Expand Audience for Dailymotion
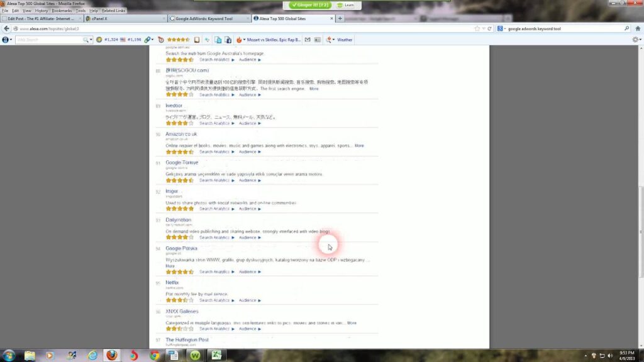The width and height of the screenshot is (644, 362). click(x=250, y=238)
